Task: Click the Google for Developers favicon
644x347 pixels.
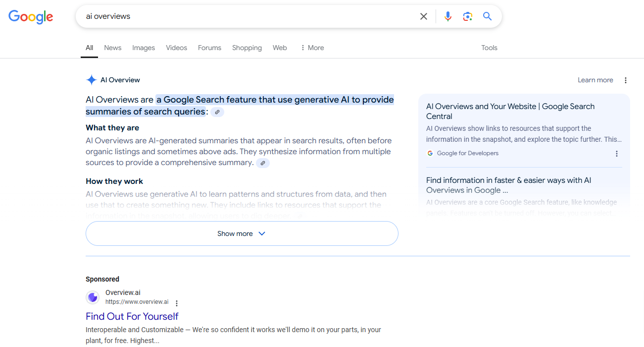Action: pos(430,153)
